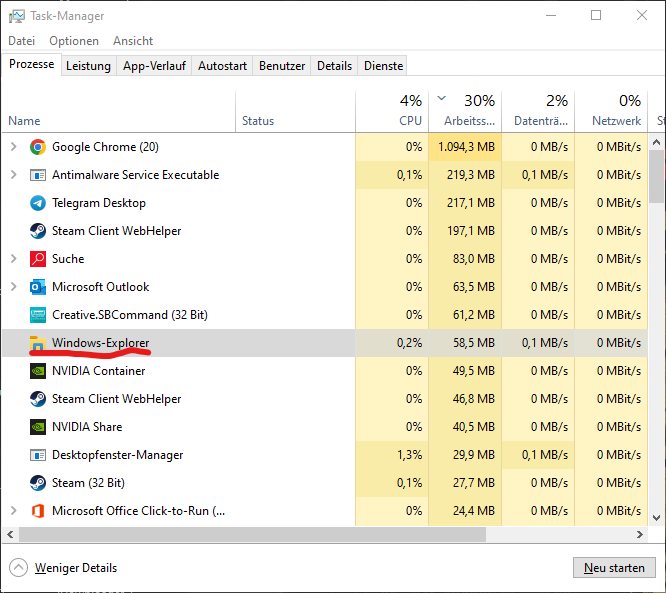Sort by the CPU column header

392,111
